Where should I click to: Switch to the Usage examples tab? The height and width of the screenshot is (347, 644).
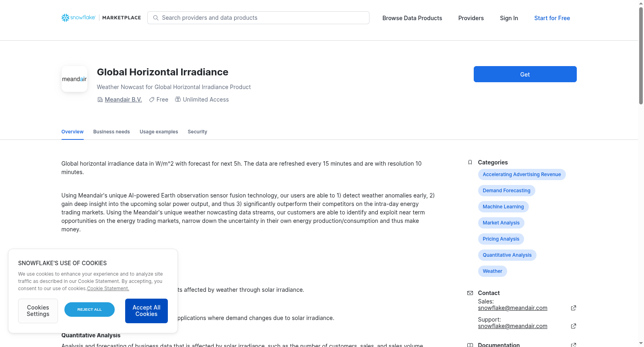click(159, 132)
